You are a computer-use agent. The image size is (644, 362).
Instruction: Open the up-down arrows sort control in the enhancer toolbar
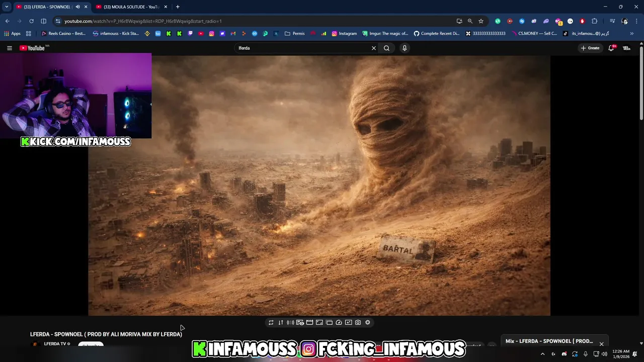[x=281, y=322]
